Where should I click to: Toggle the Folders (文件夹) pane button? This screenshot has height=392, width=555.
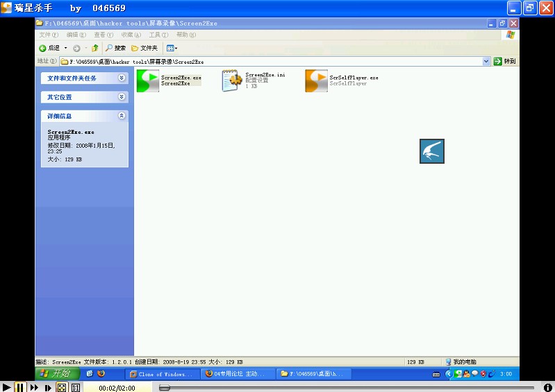coord(144,48)
